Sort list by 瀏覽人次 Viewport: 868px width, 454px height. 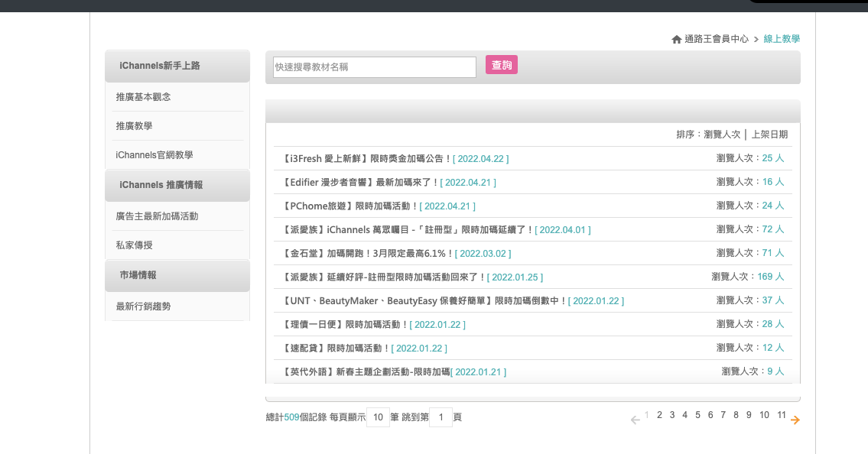(x=722, y=135)
